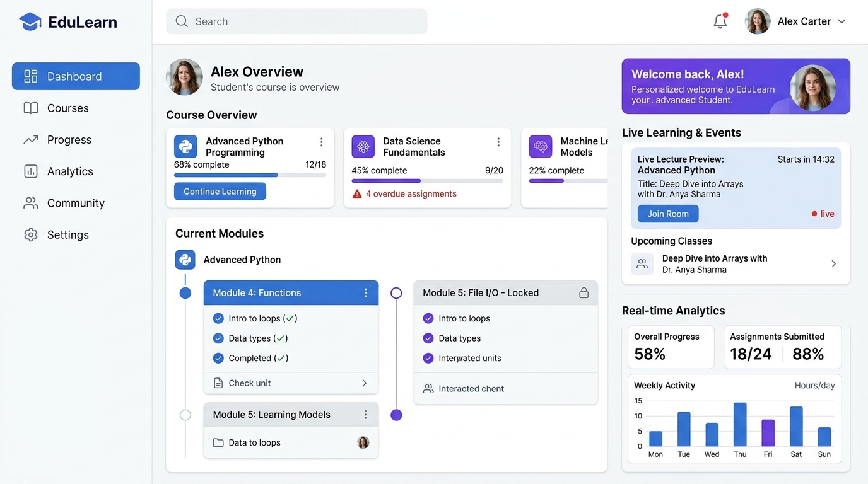Go to Dashboard in the sidebar
Image resolution: width=868 pixels, height=484 pixels.
coord(76,76)
